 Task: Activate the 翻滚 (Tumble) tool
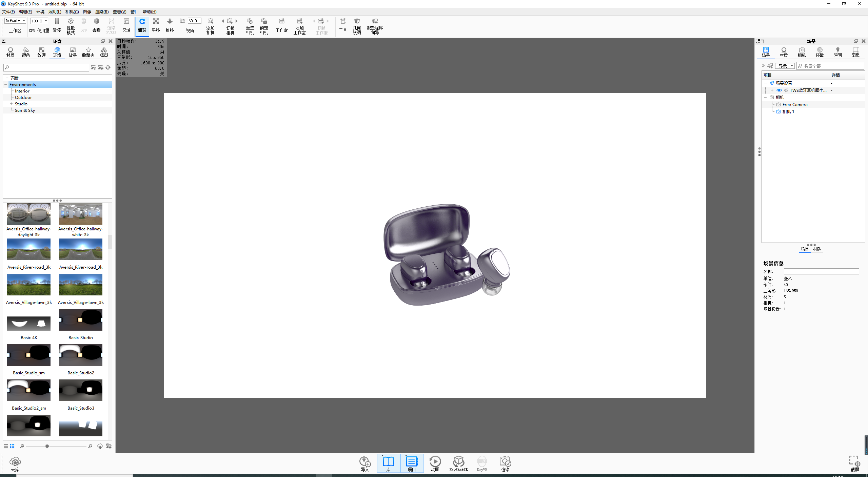(x=142, y=26)
